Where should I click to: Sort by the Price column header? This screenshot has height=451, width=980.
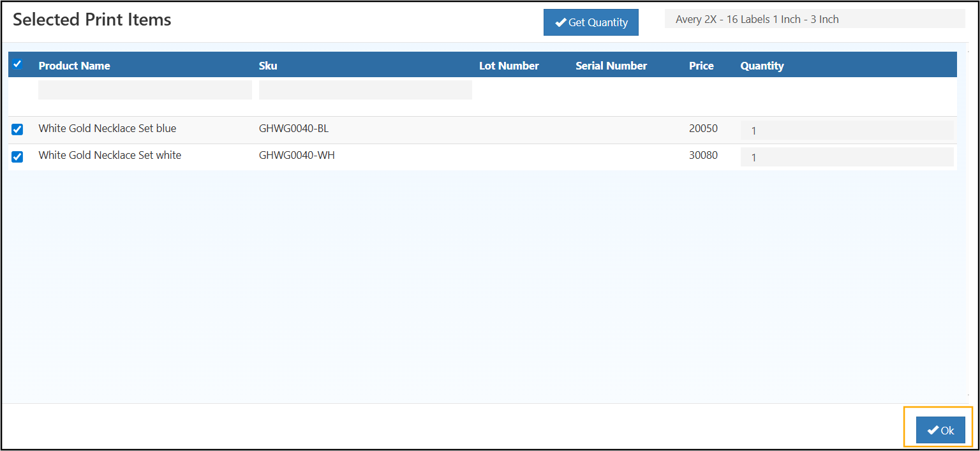point(701,66)
